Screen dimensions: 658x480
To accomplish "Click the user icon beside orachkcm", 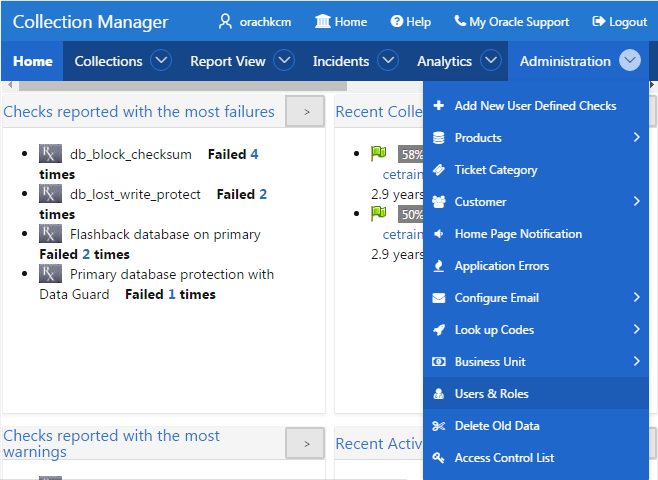I will pyautogui.click(x=225, y=21).
